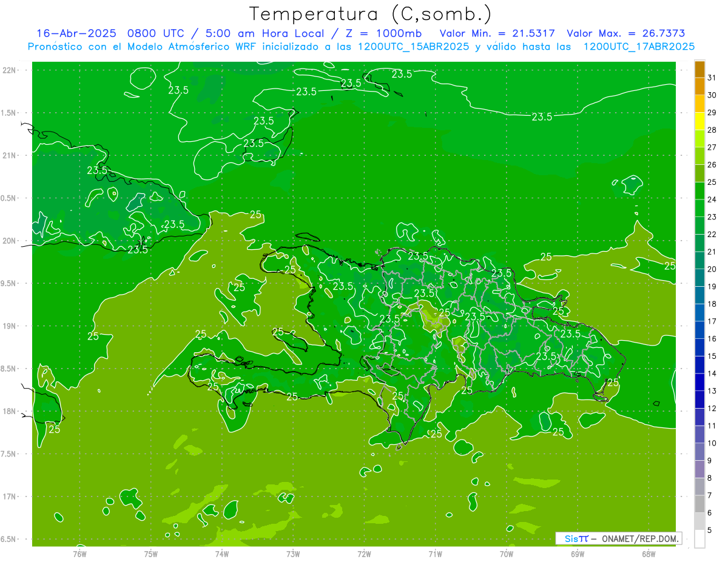The width and height of the screenshot is (728, 562).
Task: Pick the green swatch between 23 and 24
Action: point(699,208)
